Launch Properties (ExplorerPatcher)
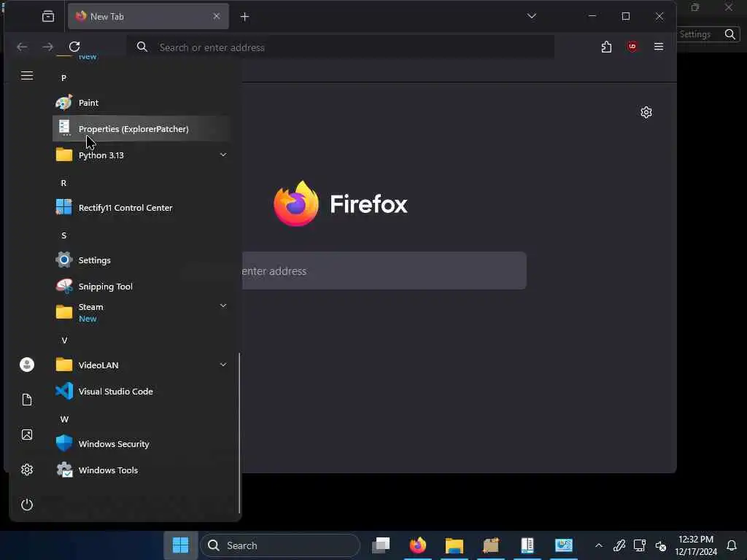747x560 pixels. click(141, 128)
